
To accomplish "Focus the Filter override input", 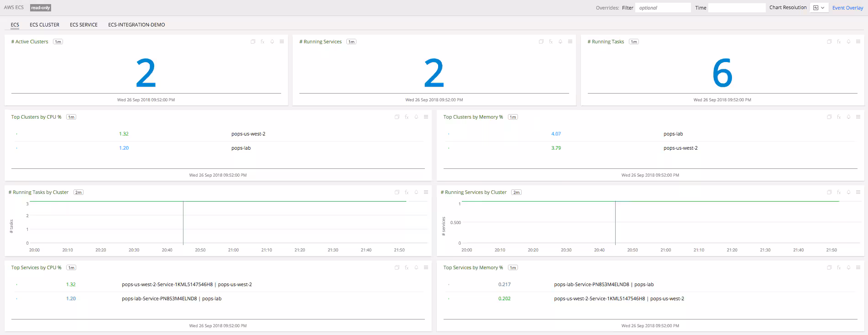I will (x=663, y=8).
